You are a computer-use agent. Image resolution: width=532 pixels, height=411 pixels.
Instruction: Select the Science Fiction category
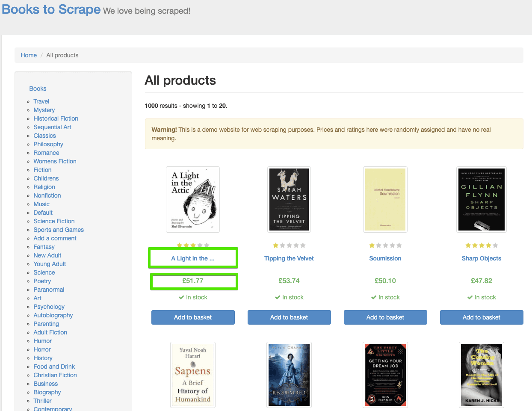[x=54, y=221]
